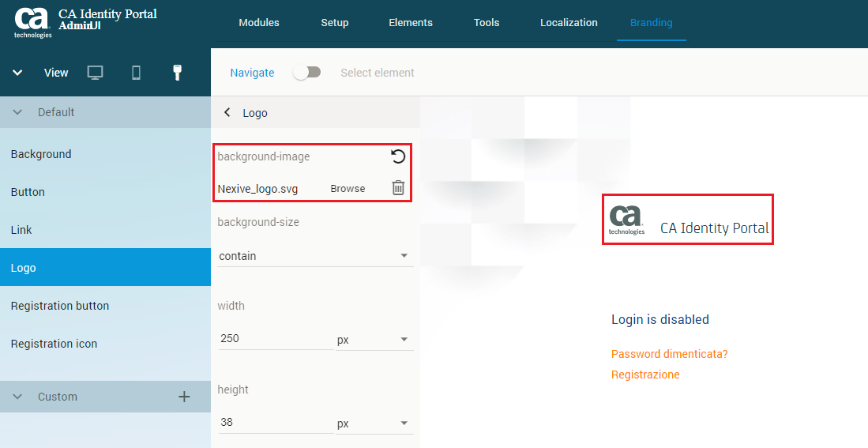Collapse the View bar chevron
The width and height of the screenshot is (868, 448).
click(17, 73)
